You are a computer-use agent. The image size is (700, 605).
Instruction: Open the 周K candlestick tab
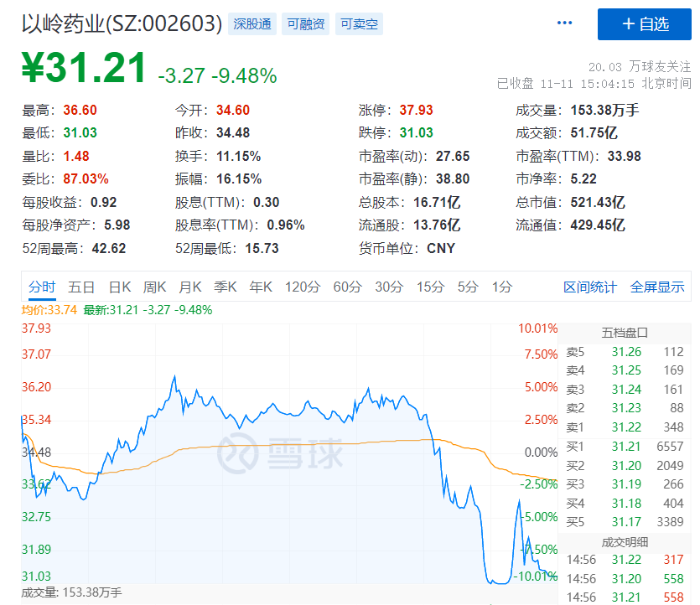click(x=155, y=287)
